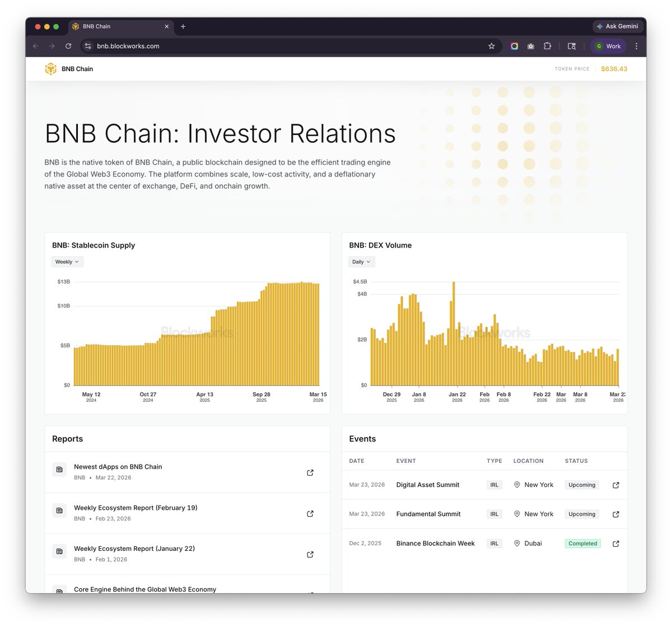This screenshot has height=627, width=672.
Task: Bookmark this page with the star icon
Action: click(492, 46)
